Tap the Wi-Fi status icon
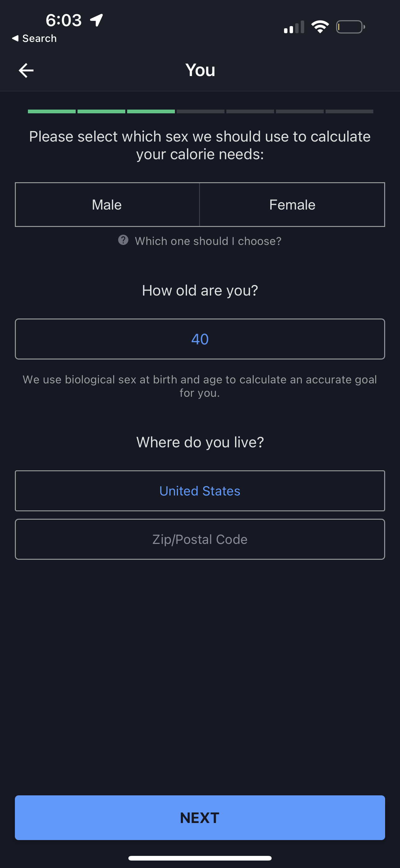 [x=320, y=27]
